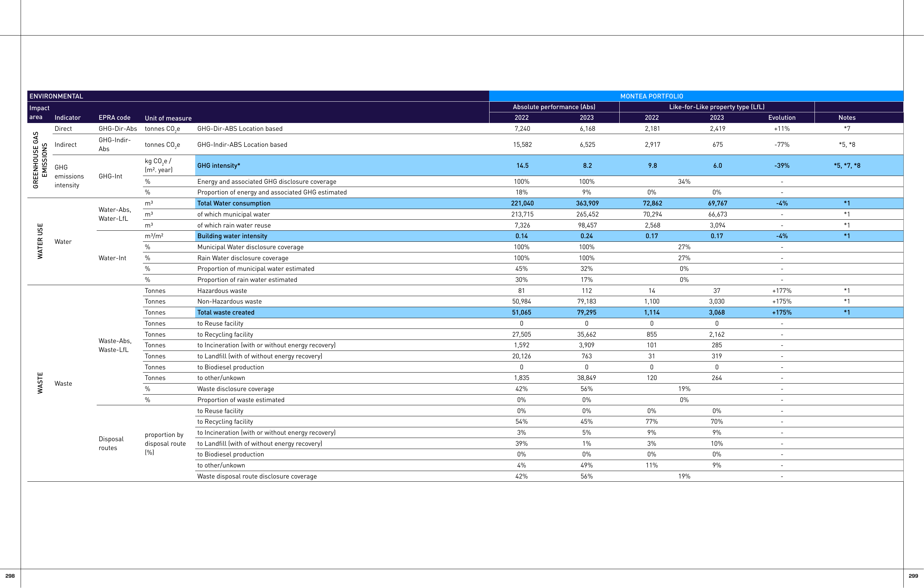Select the Notes column header
924x588 pixels.
[847, 118]
